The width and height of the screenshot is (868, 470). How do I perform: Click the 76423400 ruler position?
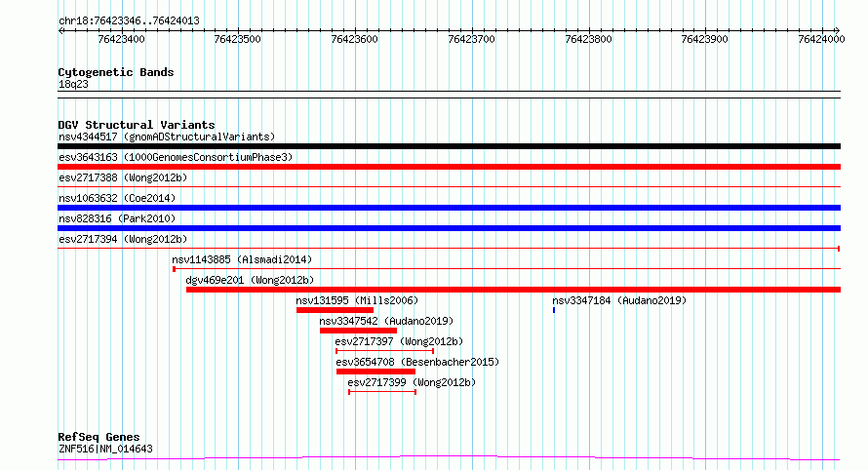(121, 39)
